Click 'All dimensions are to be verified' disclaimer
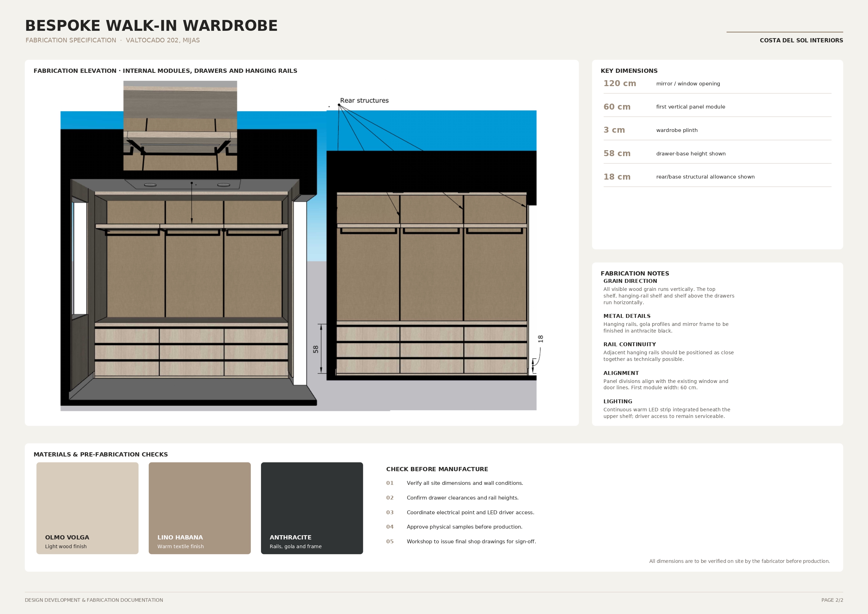Viewport: 868px width, 614px height. point(740,561)
